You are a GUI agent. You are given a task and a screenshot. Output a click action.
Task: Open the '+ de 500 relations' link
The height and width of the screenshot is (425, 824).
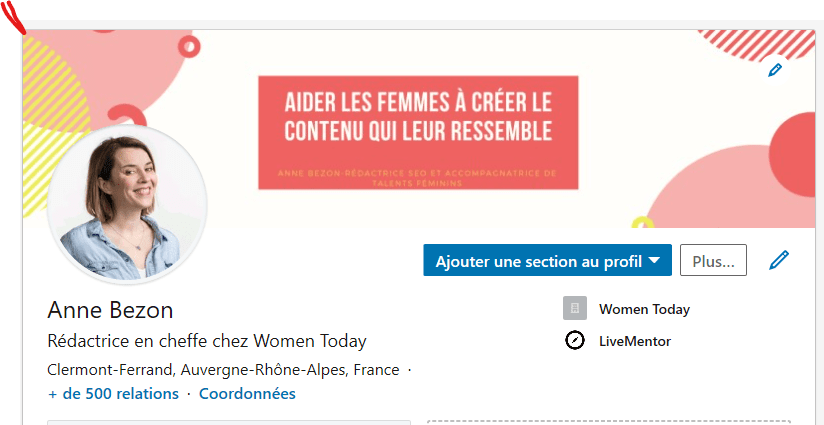[x=113, y=393]
